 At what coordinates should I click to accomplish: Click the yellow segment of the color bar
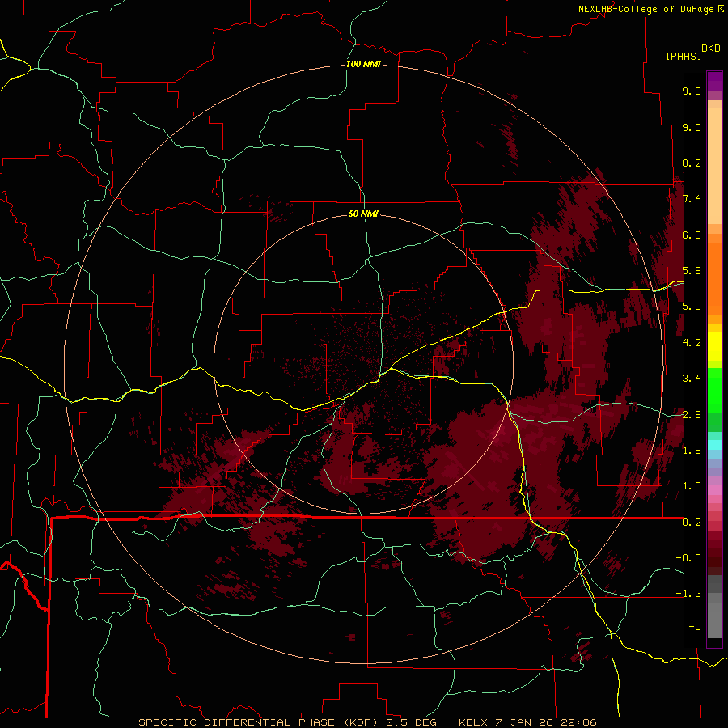[x=714, y=346]
